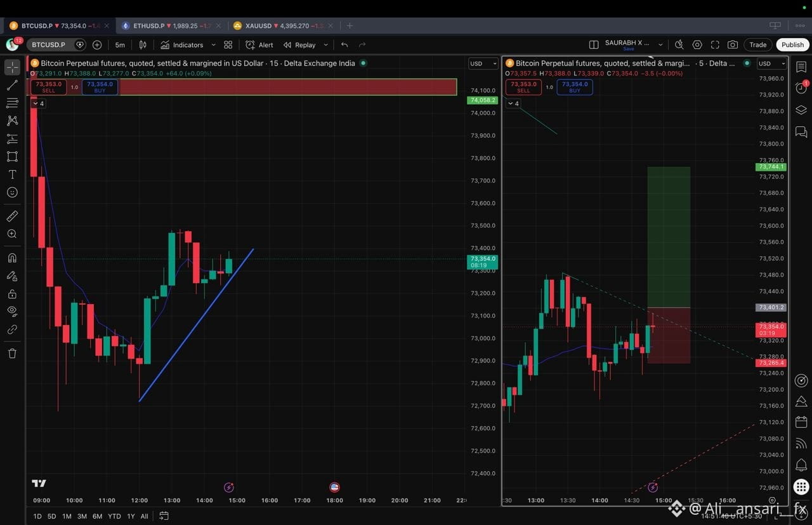Select the 1M date range
This screenshot has width=812, height=525.
point(67,516)
